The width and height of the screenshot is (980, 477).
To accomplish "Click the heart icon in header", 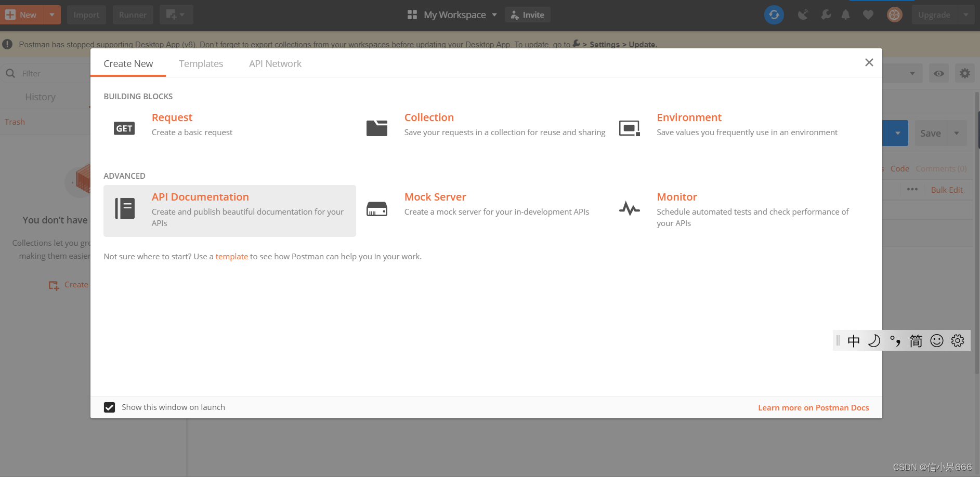I will tap(868, 15).
